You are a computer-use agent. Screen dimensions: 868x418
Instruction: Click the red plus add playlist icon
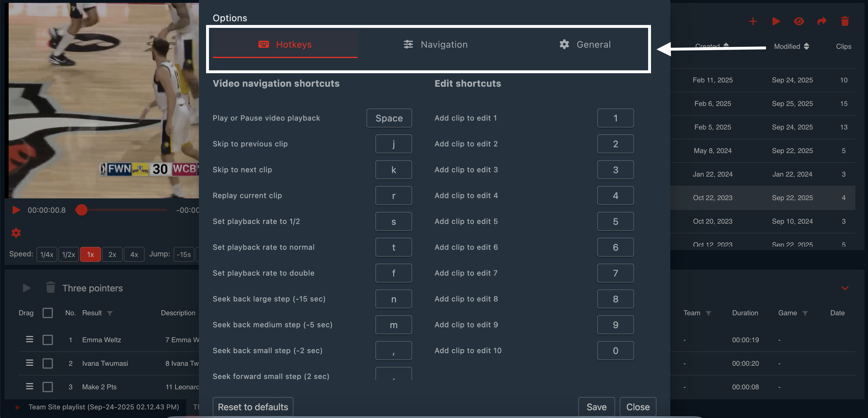tap(753, 22)
